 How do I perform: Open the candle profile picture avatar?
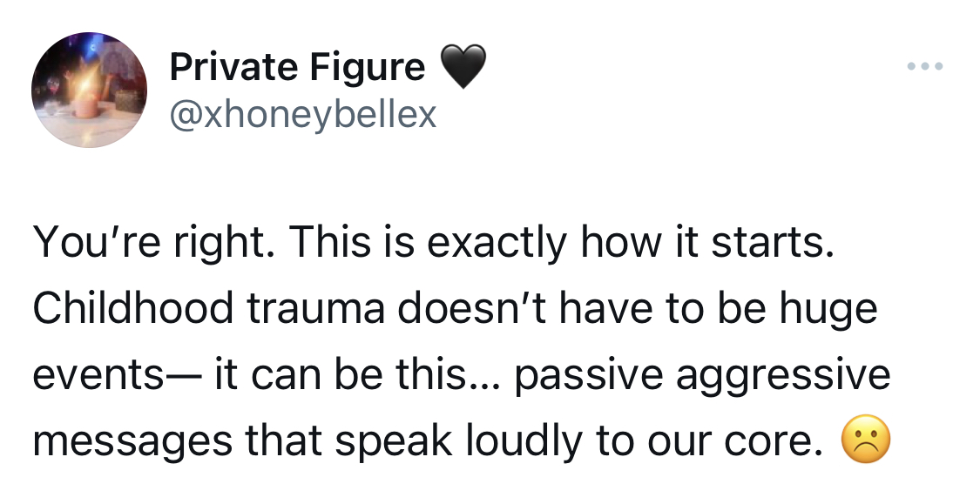click(x=90, y=90)
